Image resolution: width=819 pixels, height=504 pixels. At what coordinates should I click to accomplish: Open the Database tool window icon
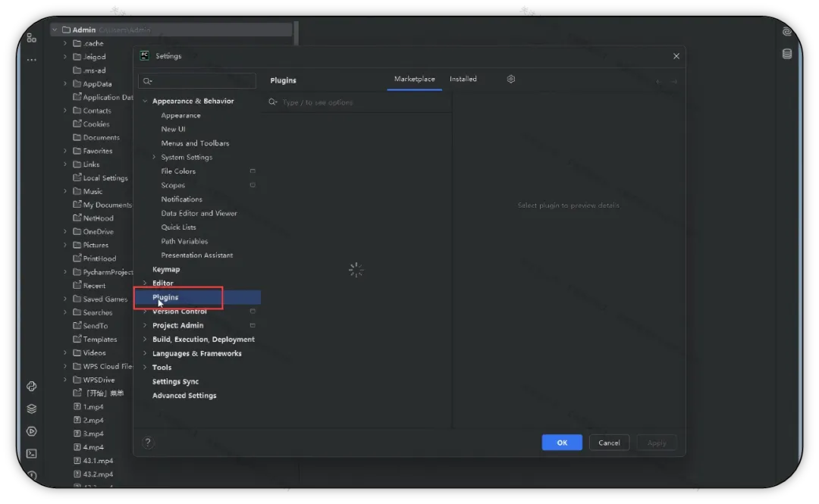click(x=786, y=54)
